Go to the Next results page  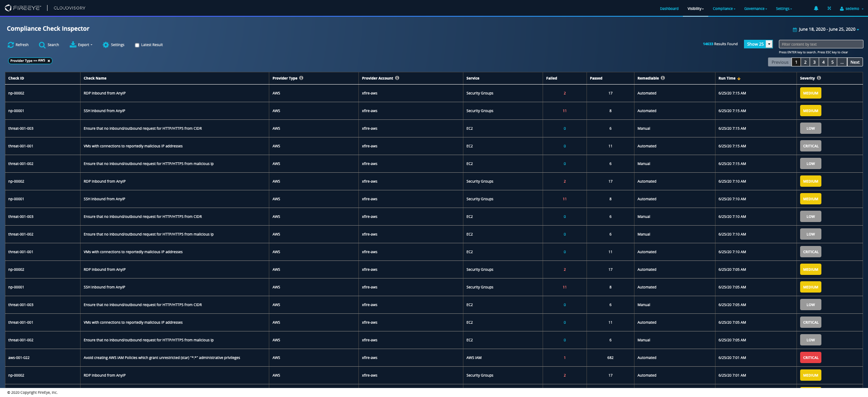[854, 62]
